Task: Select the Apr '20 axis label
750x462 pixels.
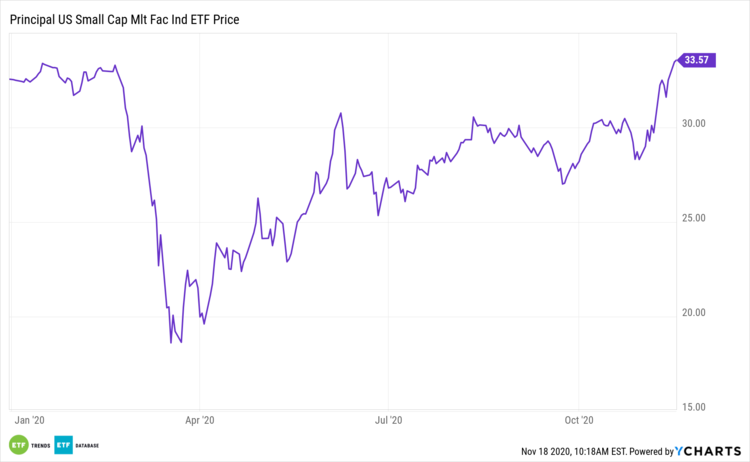Action: [x=200, y=420]
